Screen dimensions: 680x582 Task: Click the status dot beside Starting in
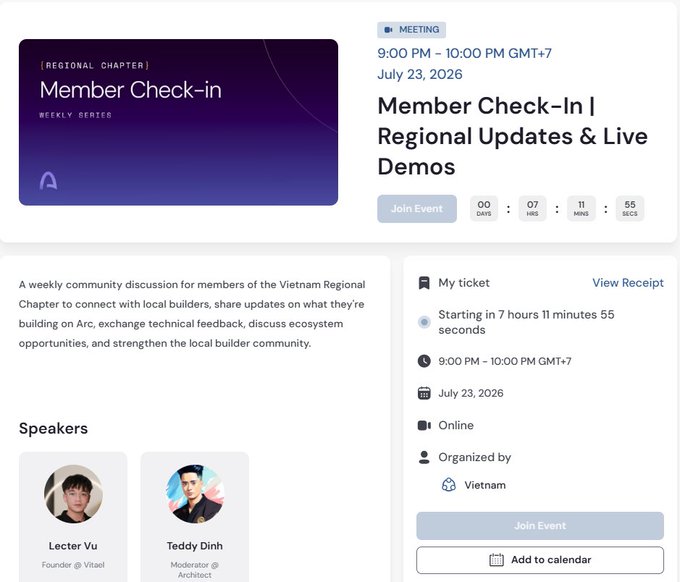coord(424,322)
